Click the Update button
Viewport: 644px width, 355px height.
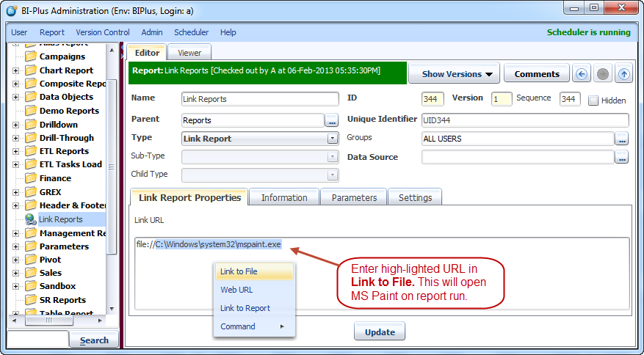[379, 332]
